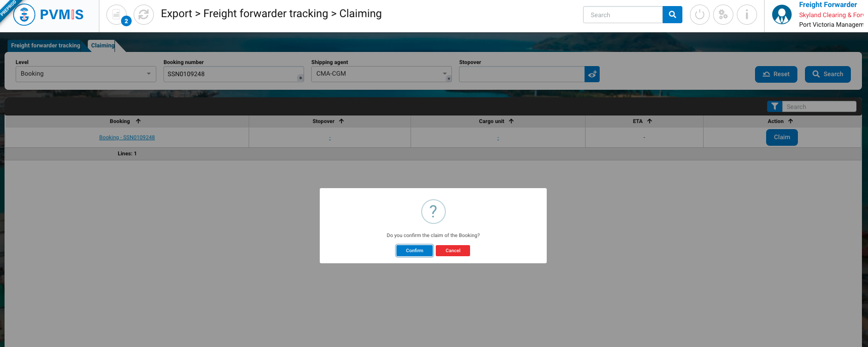This screenshot has width=868, height=347.
Task: Click the Booking number input field
Action: [x=232, y=74]
